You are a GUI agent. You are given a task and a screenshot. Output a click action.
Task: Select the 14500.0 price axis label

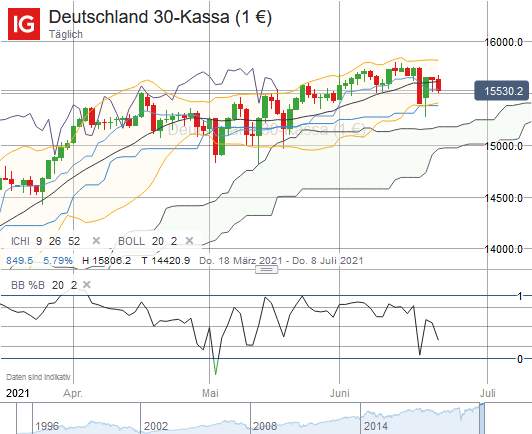[504, 198]
